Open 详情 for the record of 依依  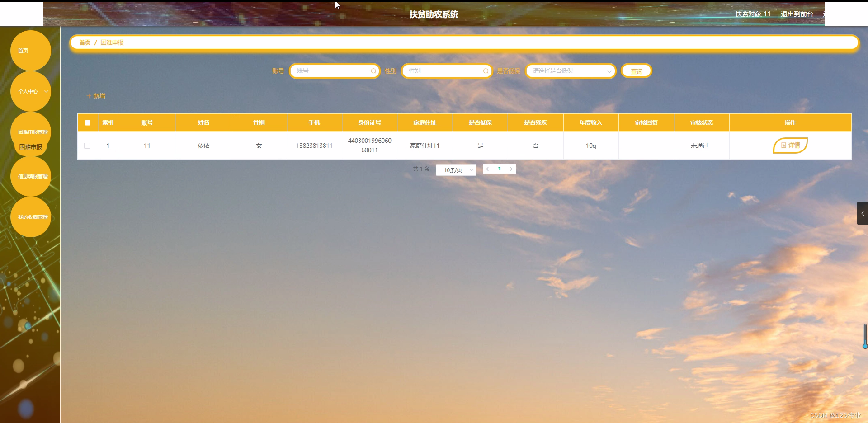[790, 146]
